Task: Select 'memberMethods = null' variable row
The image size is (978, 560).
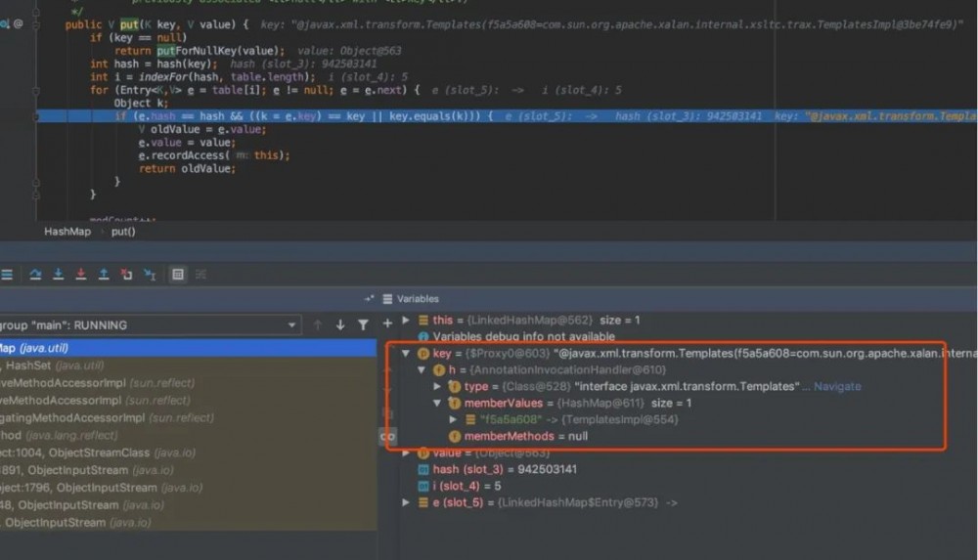Action: click(x=526, y=436)
